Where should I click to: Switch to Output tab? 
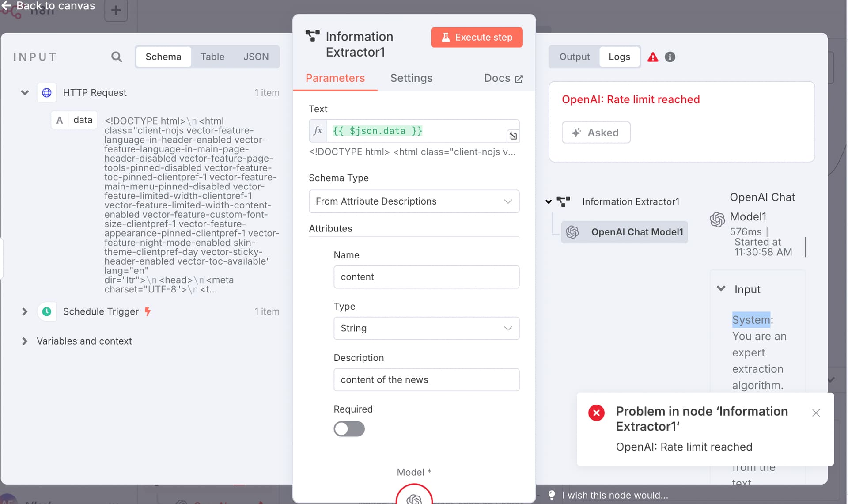(x=574, y=57)
